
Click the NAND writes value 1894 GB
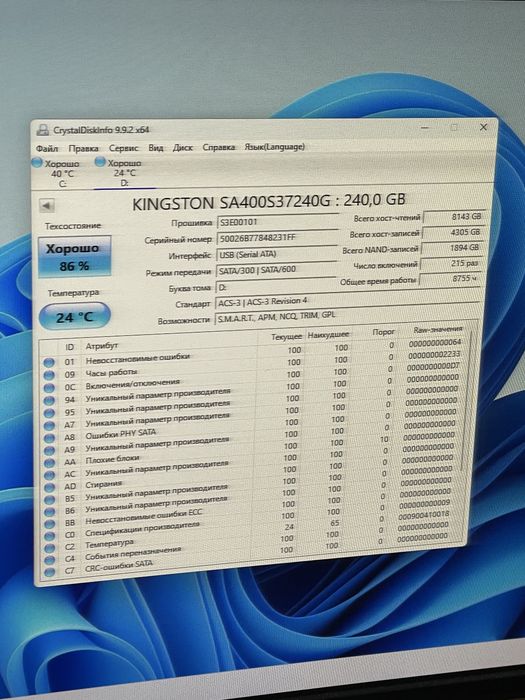451,248
